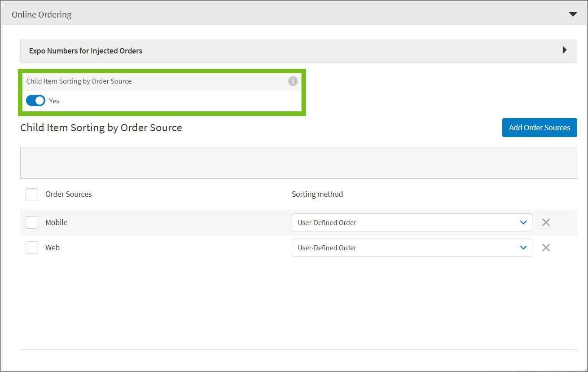Tick the Mobile order source checkbox
The width and height of the screenshot is (588, 372).
tap(32, 222)
